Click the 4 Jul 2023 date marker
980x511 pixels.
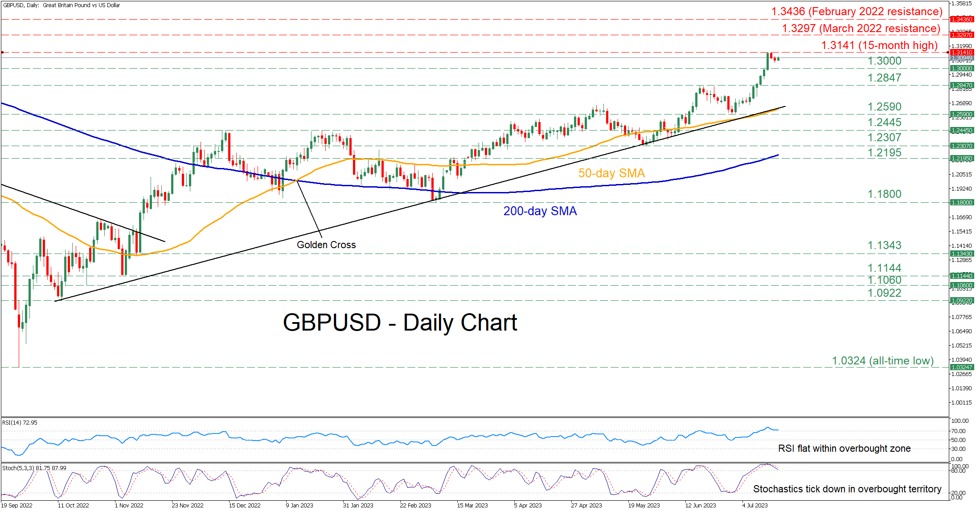pyautogui.click(x=754, y=505)
